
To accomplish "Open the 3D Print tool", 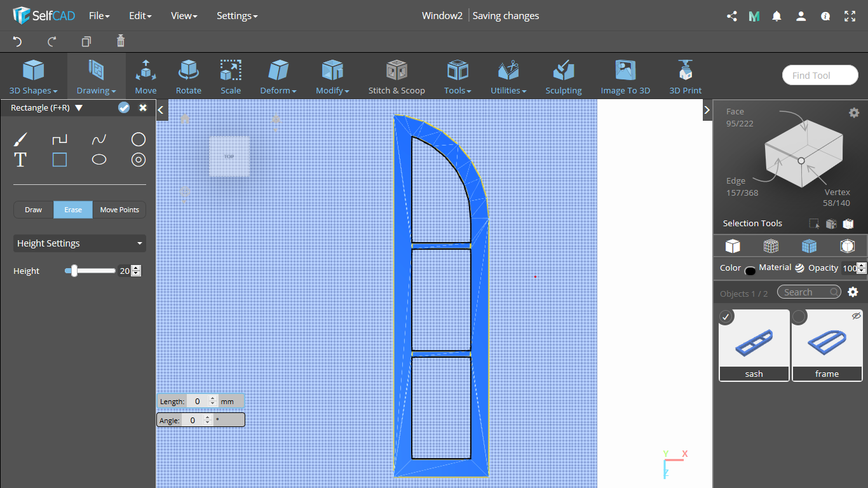I will click(686, 76).
